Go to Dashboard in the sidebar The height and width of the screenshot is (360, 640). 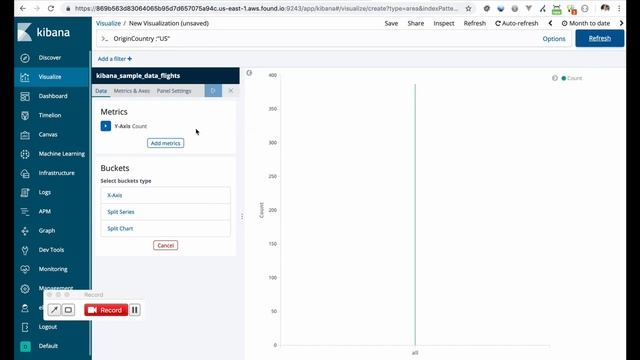tap(53, 96)
